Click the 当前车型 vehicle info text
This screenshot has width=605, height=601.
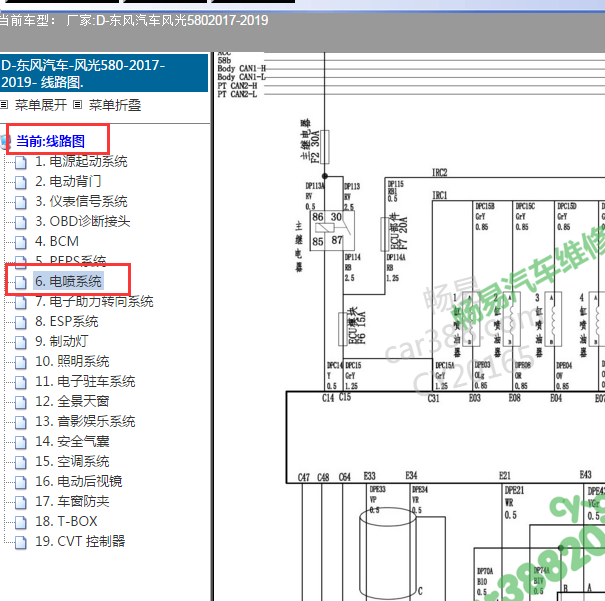[134, 20]
